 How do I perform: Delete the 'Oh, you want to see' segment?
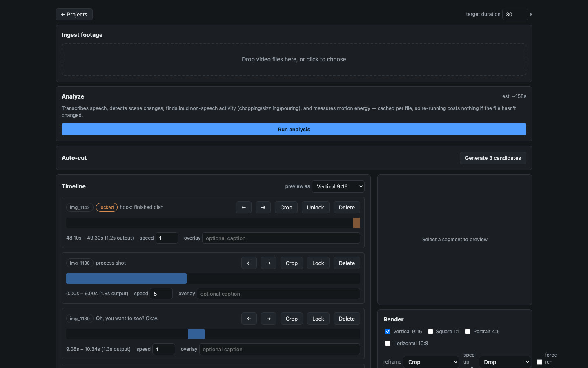(x=347, y=319)
